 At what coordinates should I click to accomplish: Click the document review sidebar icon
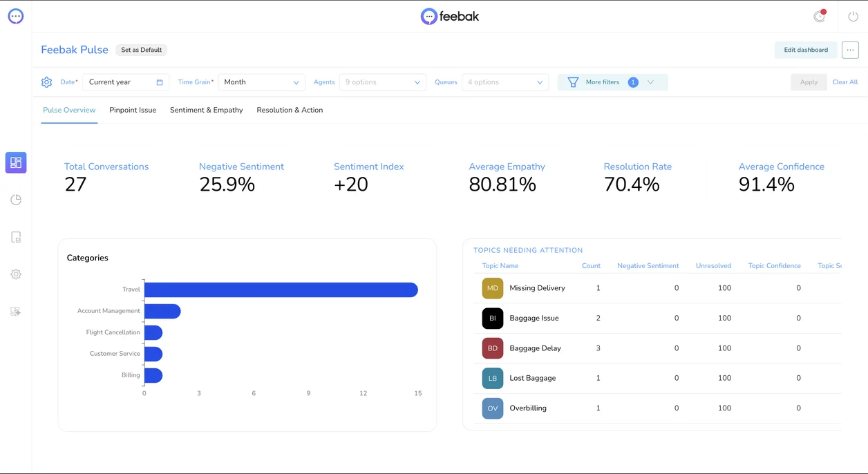tap(16, 237)
